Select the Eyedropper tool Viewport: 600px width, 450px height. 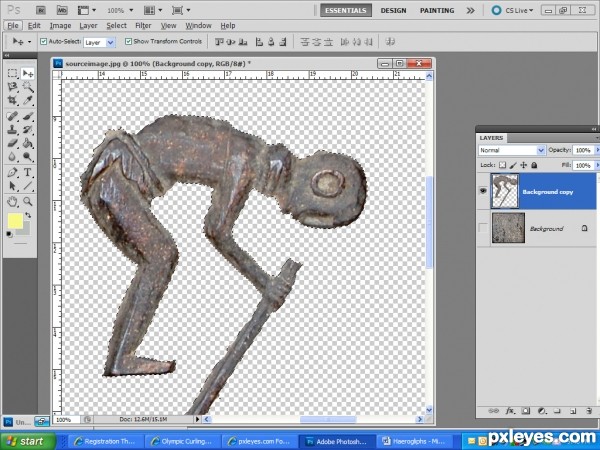(x=28, y=100)
